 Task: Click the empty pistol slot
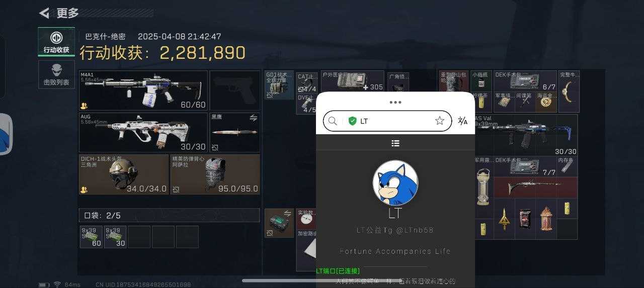234,90
